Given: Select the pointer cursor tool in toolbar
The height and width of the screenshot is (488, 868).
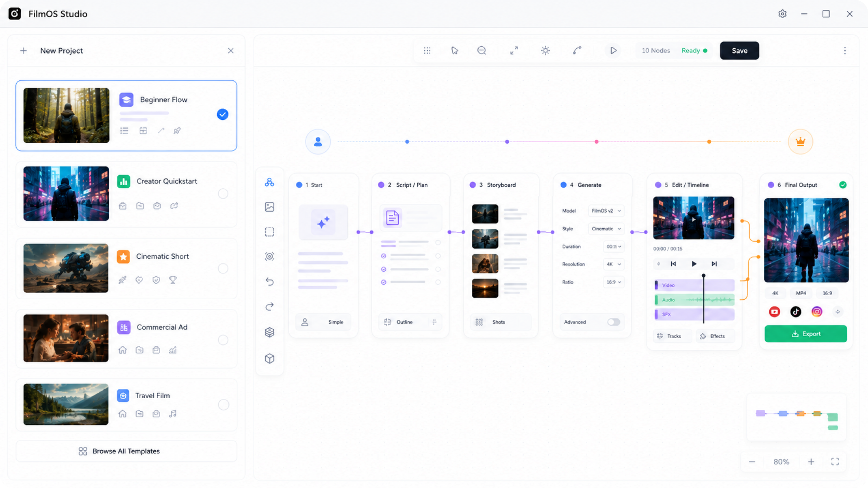Looking at the screenshot, I should click(454, 50).
